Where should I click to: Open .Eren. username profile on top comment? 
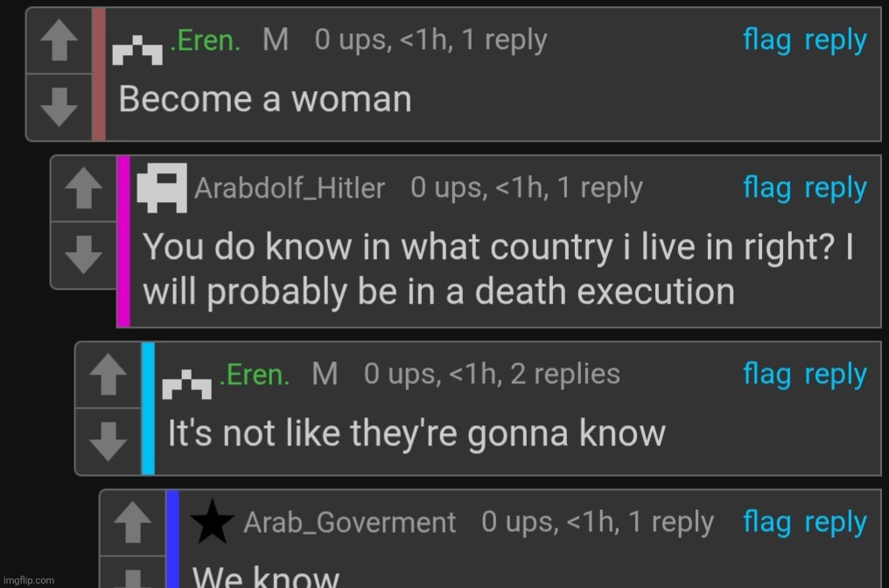tap(205, 41)
